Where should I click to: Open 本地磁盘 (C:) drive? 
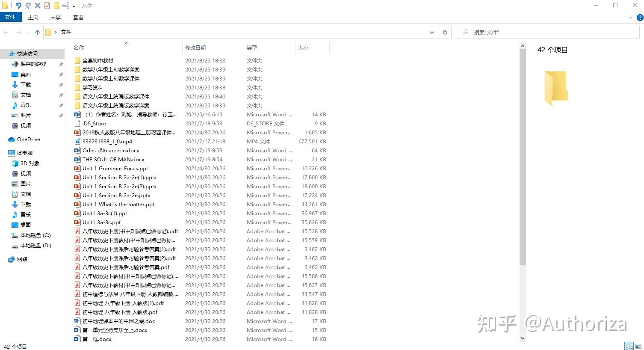35,235
